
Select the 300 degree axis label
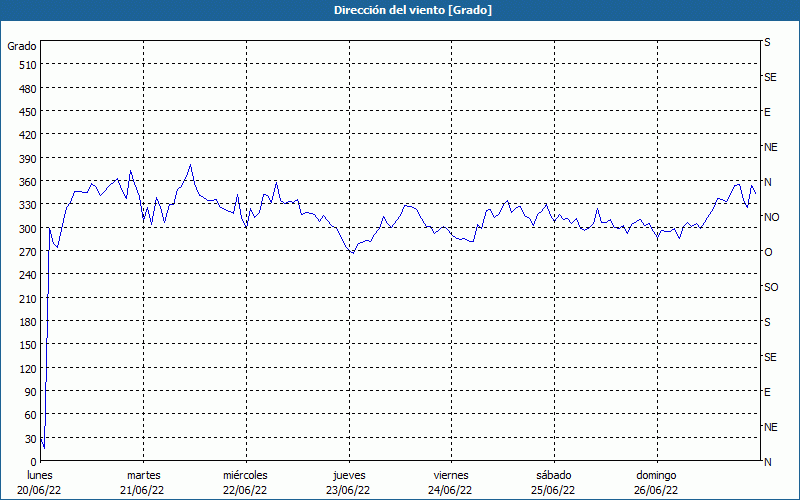(28, 229)
